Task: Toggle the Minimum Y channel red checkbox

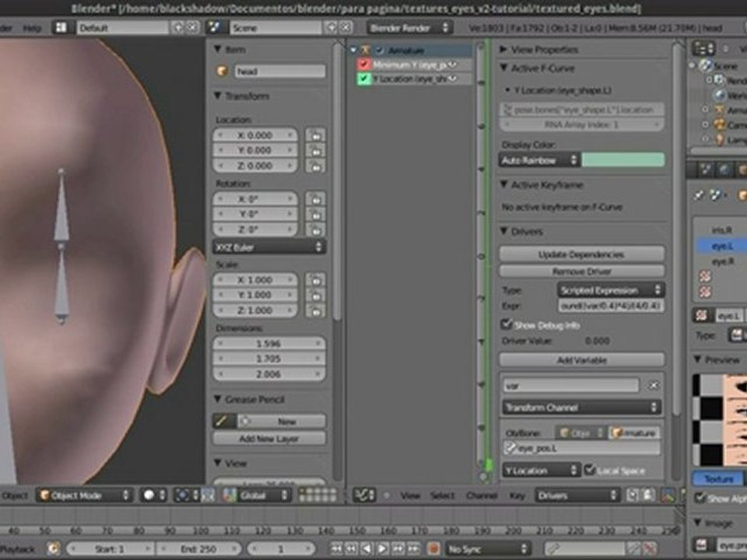Action: 364,65
